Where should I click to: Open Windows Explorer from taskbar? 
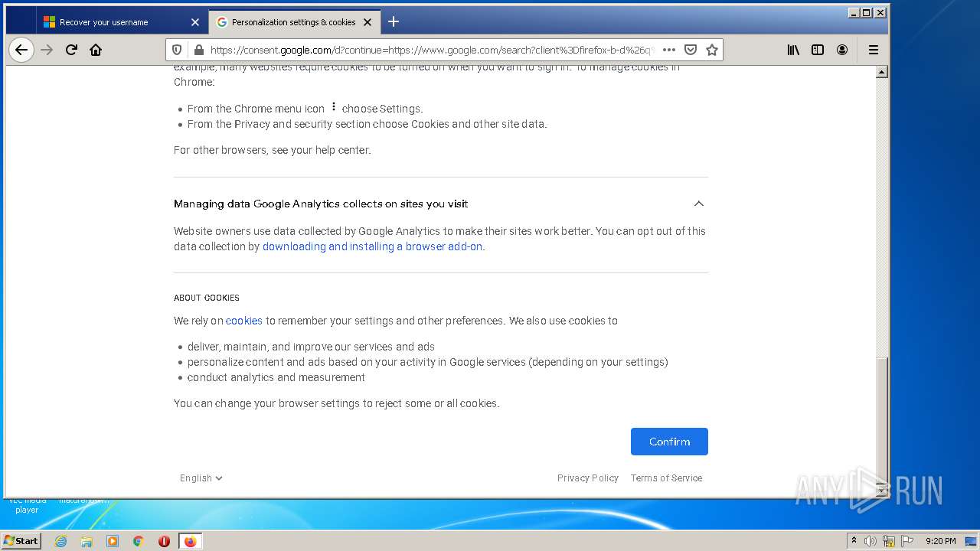tap(87, 541)
